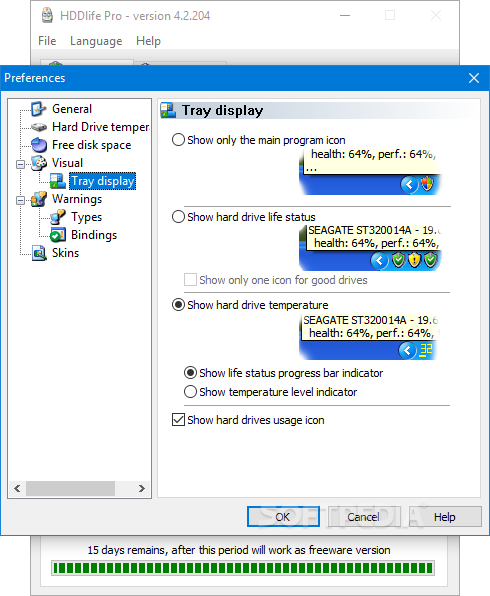Viewport: 490px width, 596px height.
Task: Click the Cancel button
Action: coord(364,517)
